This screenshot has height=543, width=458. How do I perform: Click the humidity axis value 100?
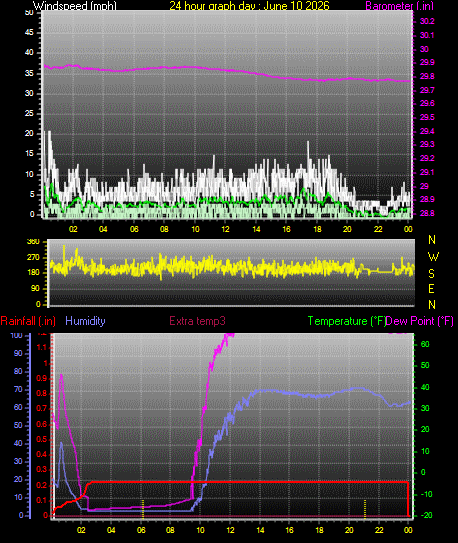(16, 335)
